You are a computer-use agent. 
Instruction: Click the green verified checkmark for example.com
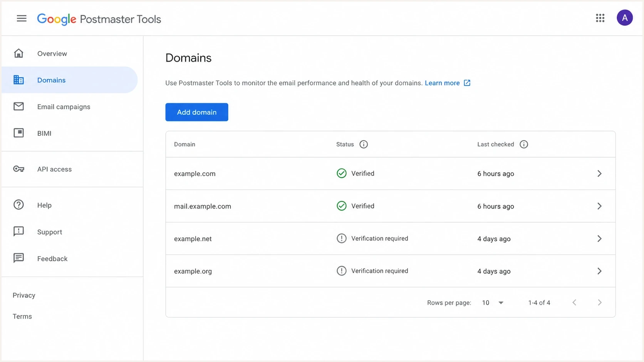click(342, 173)
